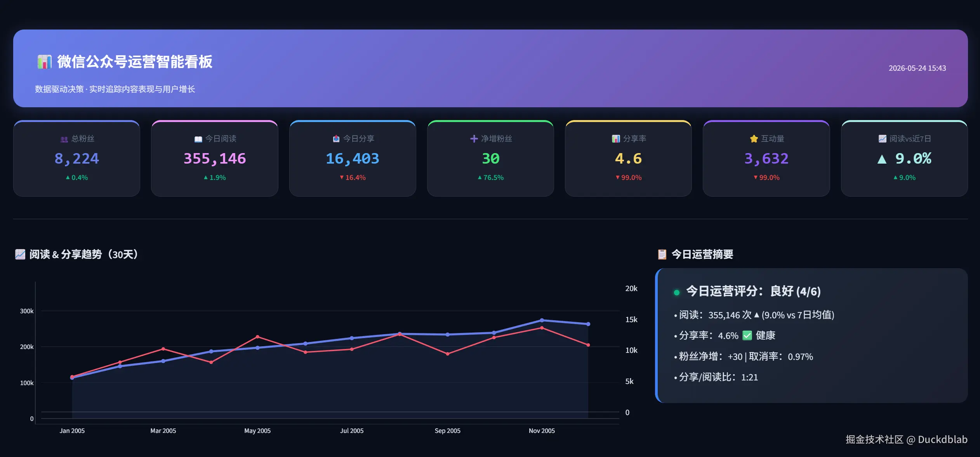Click the small 9.0% change under 阅读vs近7日
Viewport: 980px width, 457px height.
coord(904,178)
